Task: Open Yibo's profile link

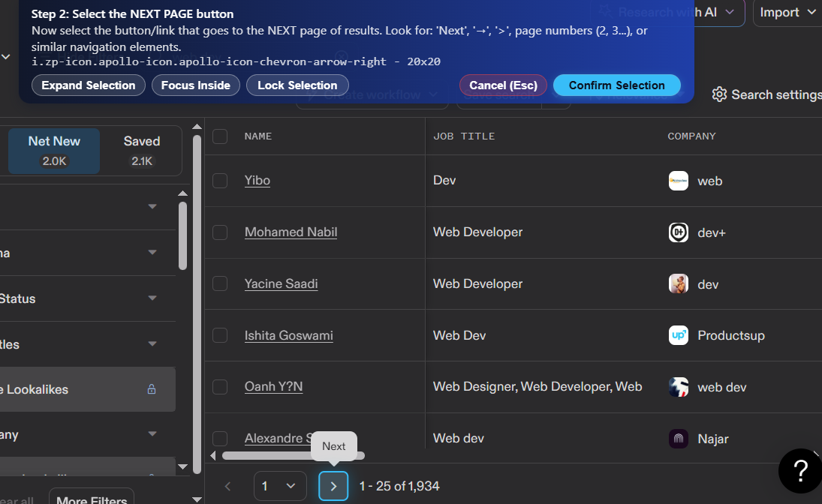Action: [x=257, y=180]
